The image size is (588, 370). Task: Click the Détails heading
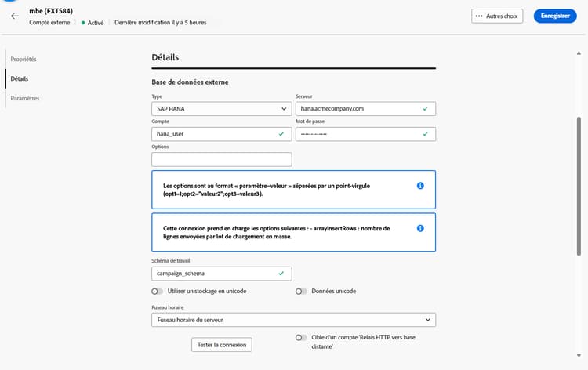[x=165, y=57]
